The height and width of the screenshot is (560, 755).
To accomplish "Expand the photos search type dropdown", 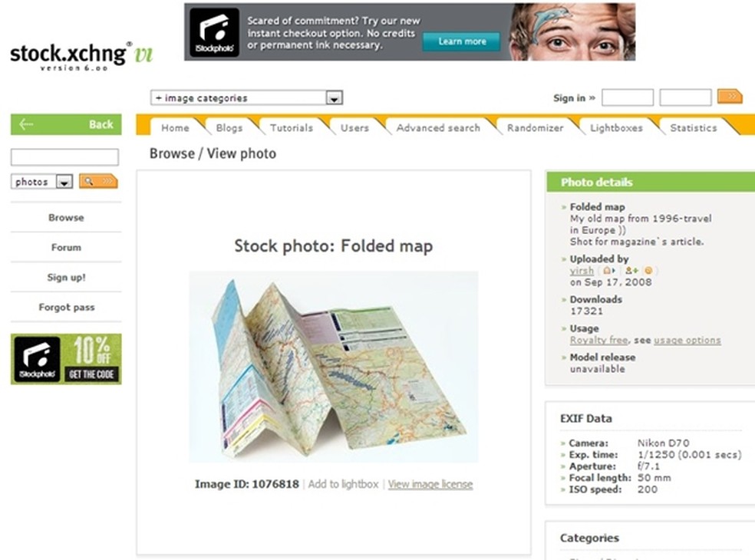I will coord(42,182).
